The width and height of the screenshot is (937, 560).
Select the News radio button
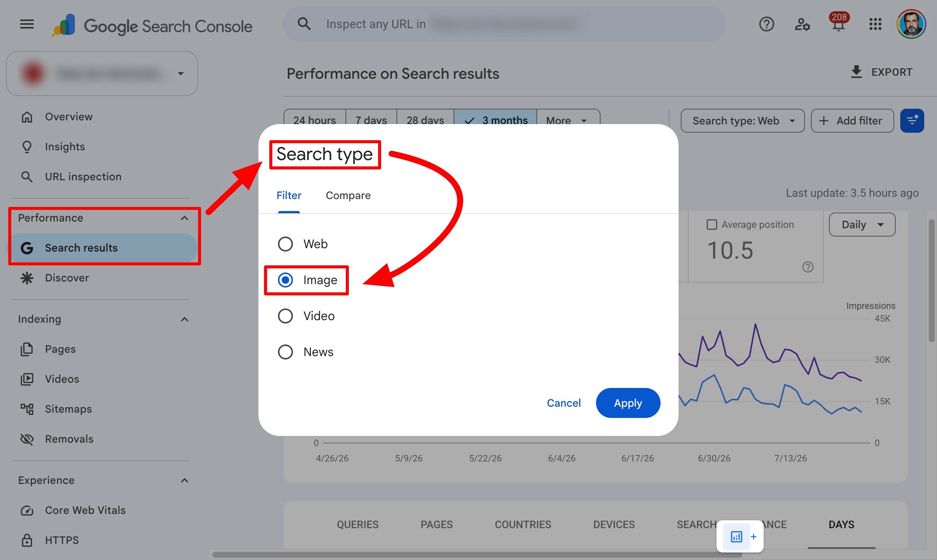click(285, 352)
